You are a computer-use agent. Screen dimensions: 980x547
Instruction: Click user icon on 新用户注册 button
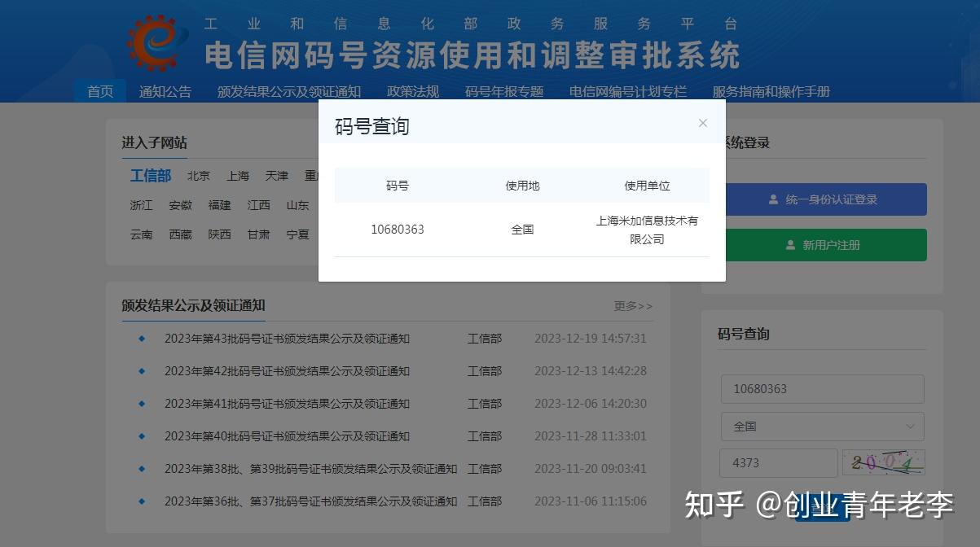[x=789, y=245]
